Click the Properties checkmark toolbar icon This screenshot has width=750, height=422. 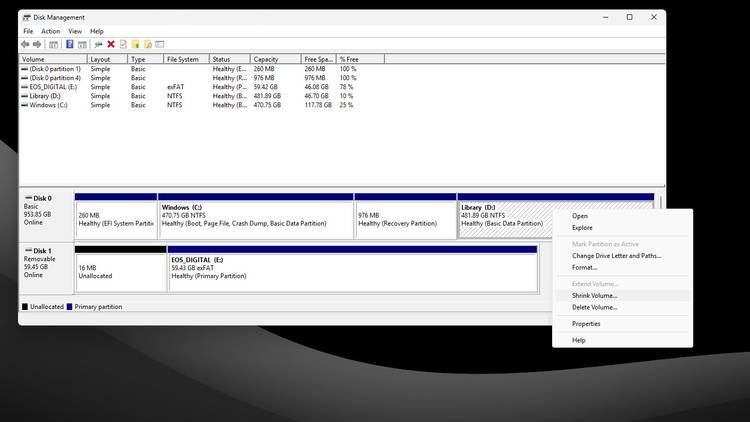[x=123, y=44]
